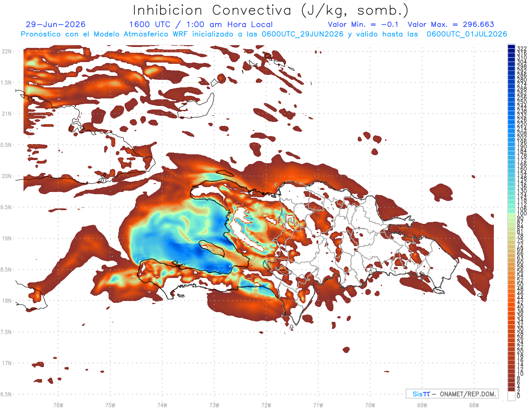Click the 17N latitude label
The width and height of the screenshot is (532, 411).
pyautogui.click(x=7, y=363)
